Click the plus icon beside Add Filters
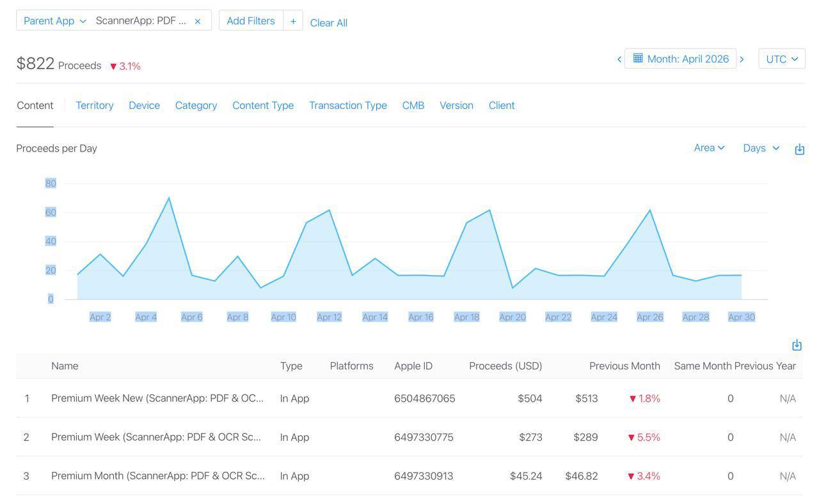This screenshot has height=504, width=819. click(293, 20)
